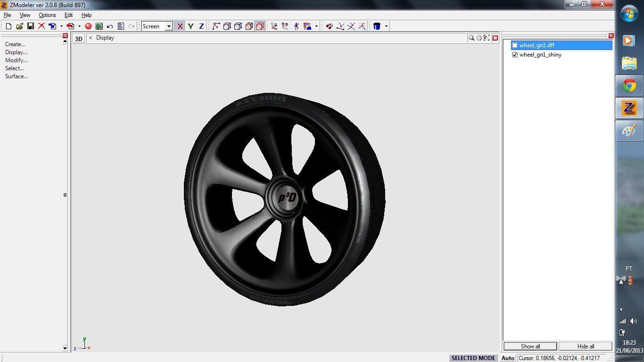The width and height of the screenshot is (644, 362).
Task: Click the volume speaker tray icon
Action: [633, 321]
